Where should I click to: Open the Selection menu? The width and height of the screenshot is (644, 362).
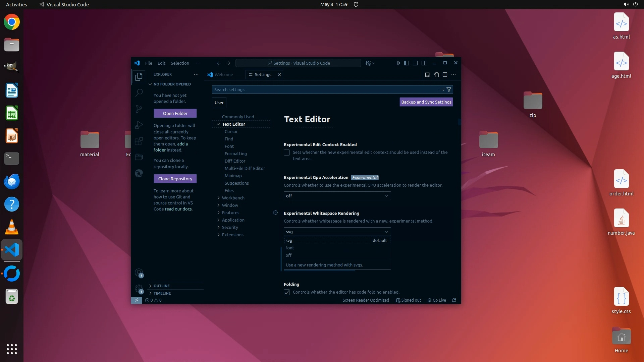click(180, 63)
